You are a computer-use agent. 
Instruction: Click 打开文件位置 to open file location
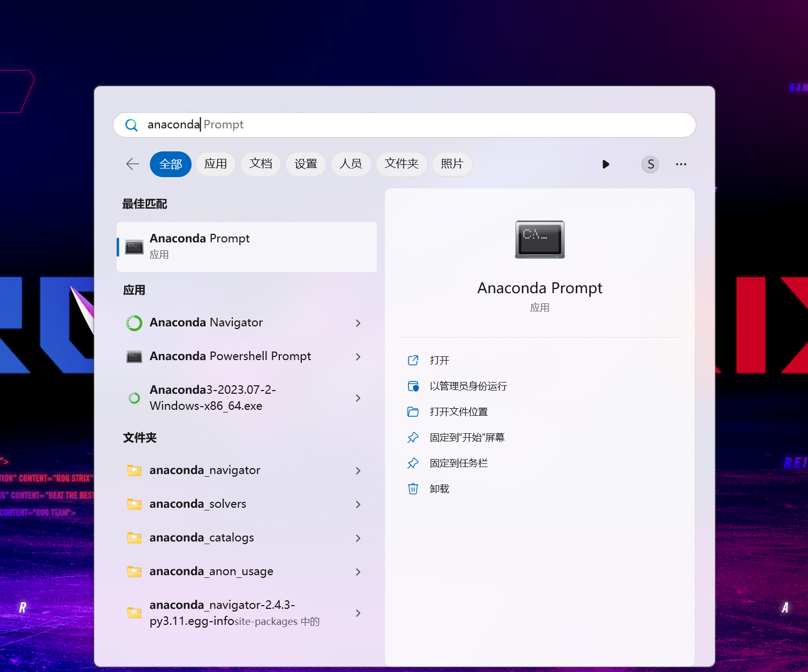pos(459,411)
